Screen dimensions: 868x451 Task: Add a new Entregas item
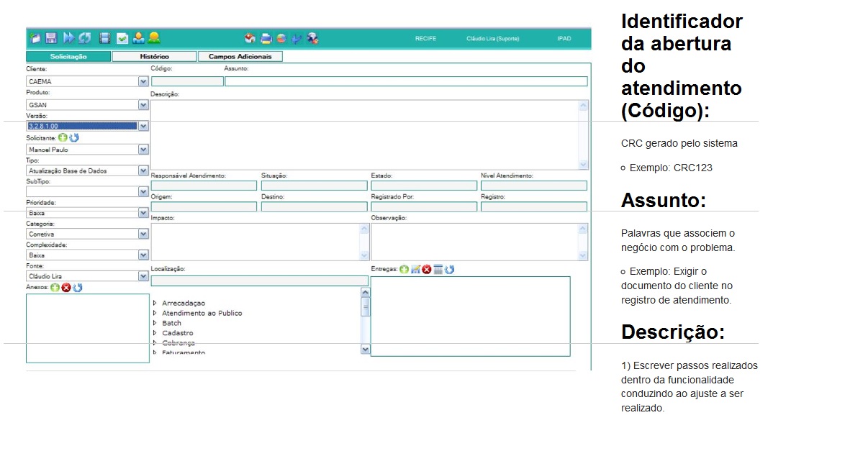[x=404, y=269]
